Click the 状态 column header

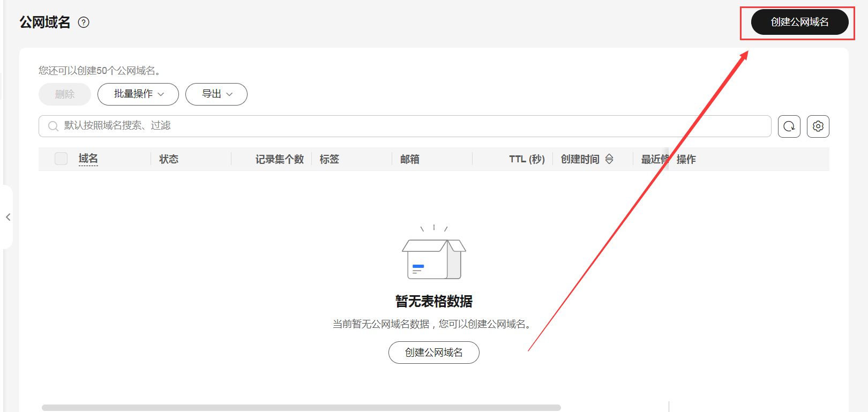(169, 159)
